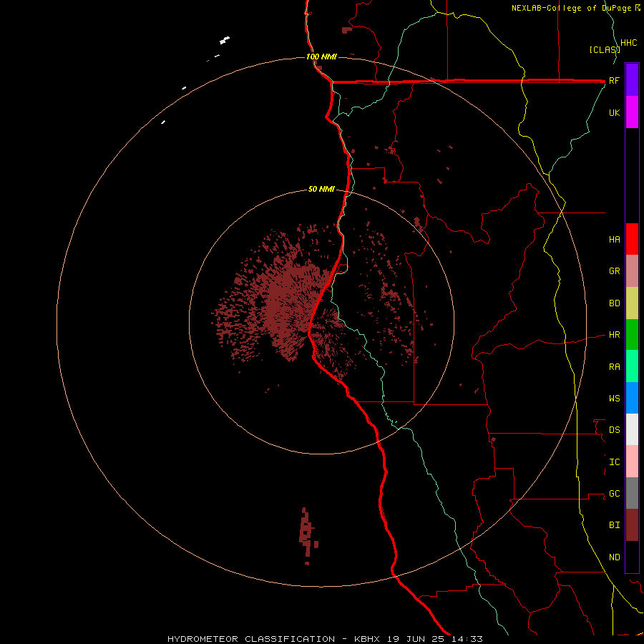
Task: Click the 100 NMI range ring label
Action: click(321, 57)
